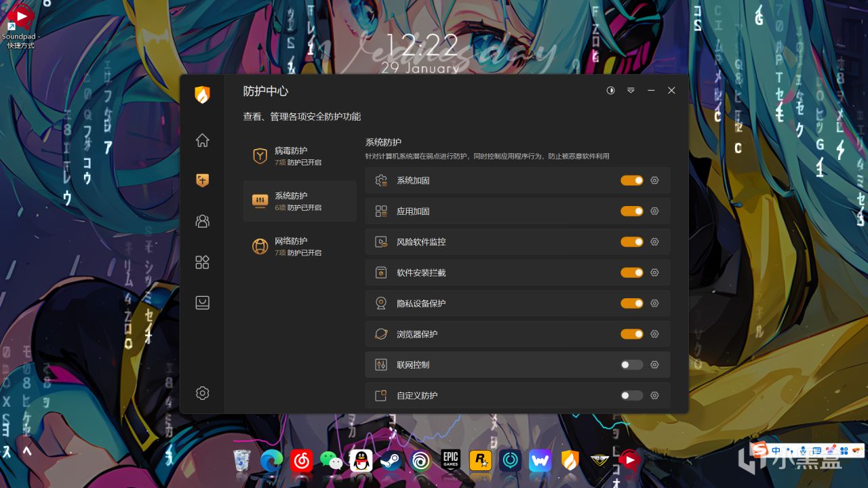Open WeChat from the dock
The height and width of the screenshot is (488, 868).
[331, 461]
